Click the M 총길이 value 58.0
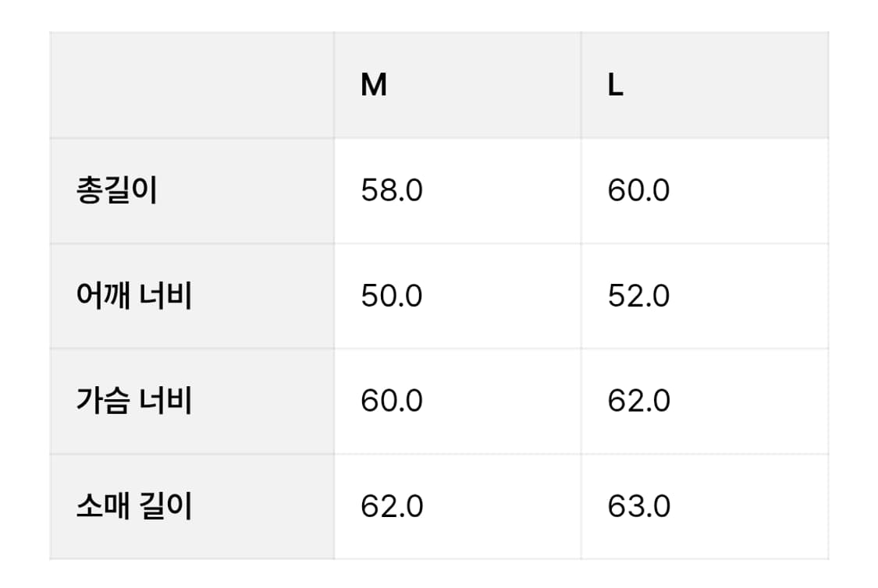The height and width of the screenshot is (588, 878). pyautogui.click(x=392, y=191)
